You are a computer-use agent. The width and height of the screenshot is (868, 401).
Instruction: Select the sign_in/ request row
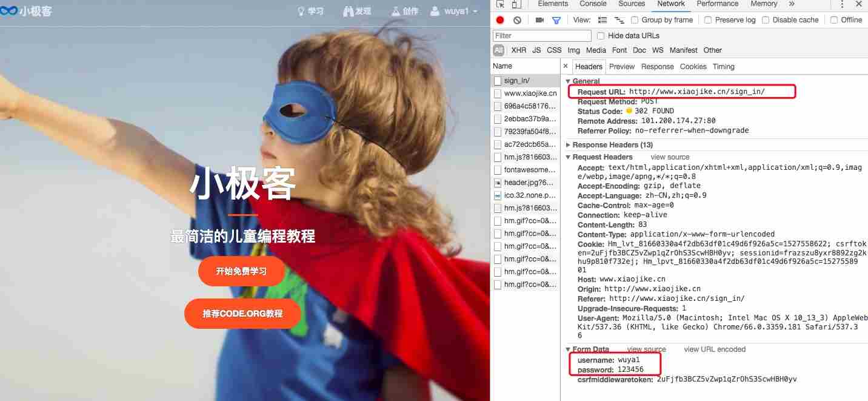[525, 80]
